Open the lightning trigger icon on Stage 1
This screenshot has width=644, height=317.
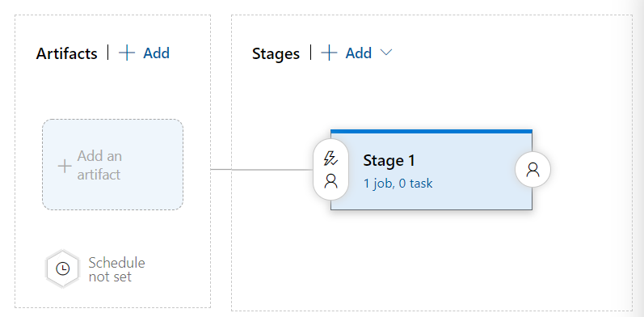pos(330,158)
